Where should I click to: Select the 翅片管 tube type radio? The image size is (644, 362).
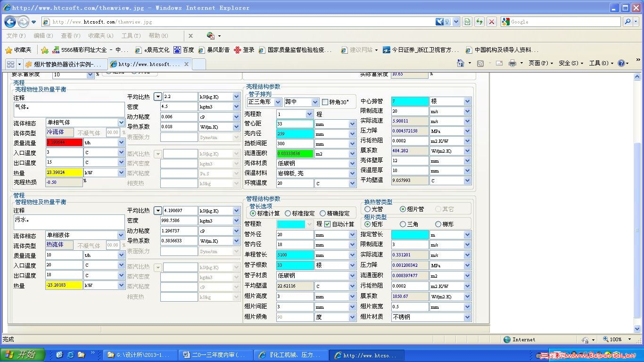click(403, 209)
